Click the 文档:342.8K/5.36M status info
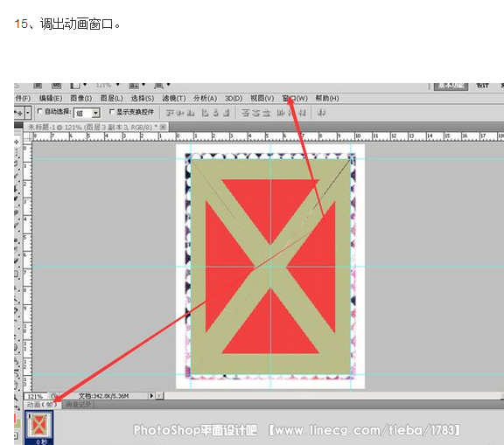The image size is (504, 445). click(x=104, y=396)
